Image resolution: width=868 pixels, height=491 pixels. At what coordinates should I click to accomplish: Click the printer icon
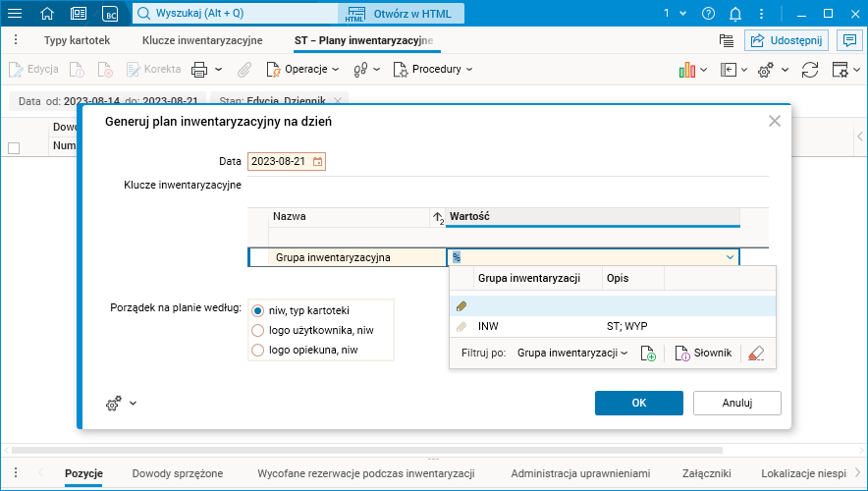(x=199, y=69)
